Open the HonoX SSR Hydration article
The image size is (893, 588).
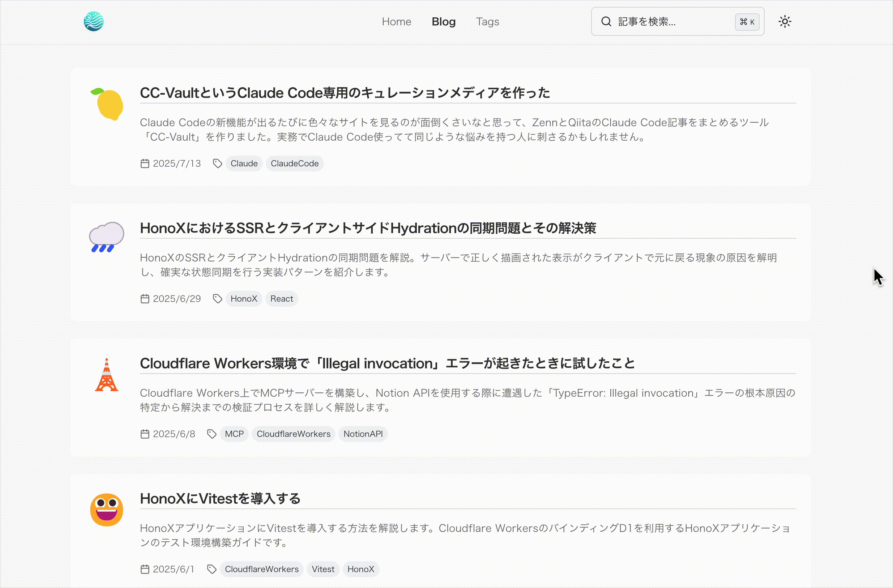368,228
